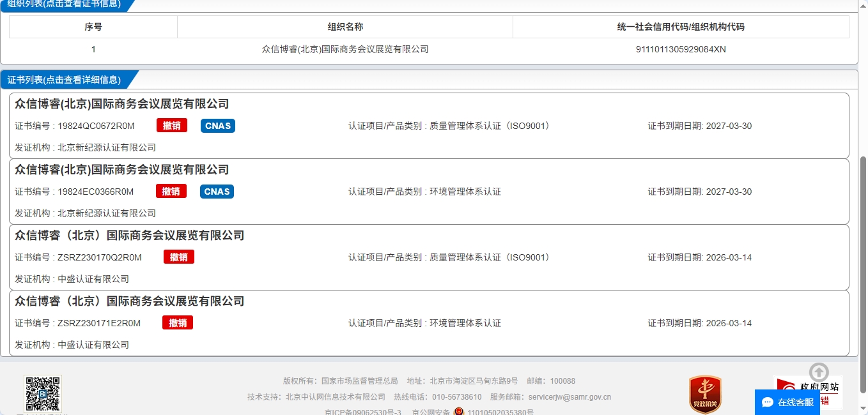This screenshot has width=868, height=415.
Task: Click the 序号 column header
Action: click(x=93, y=27)
